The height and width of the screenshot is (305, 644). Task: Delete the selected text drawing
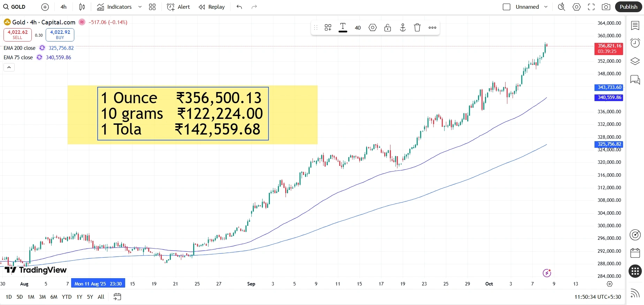417,28
